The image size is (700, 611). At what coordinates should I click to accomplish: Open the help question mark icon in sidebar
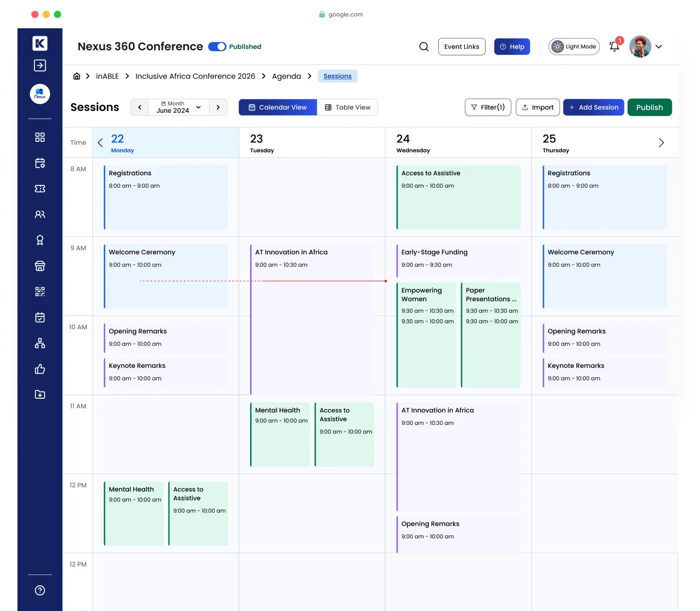click(40, 590)
